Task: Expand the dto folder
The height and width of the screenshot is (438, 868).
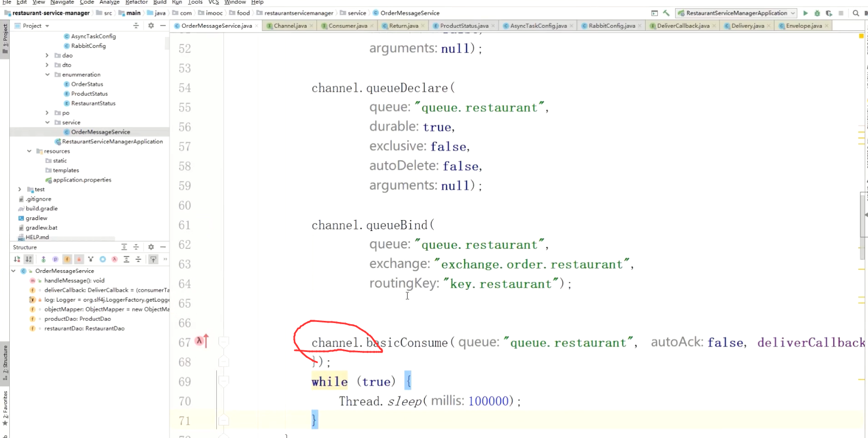Action: (47, 65)
